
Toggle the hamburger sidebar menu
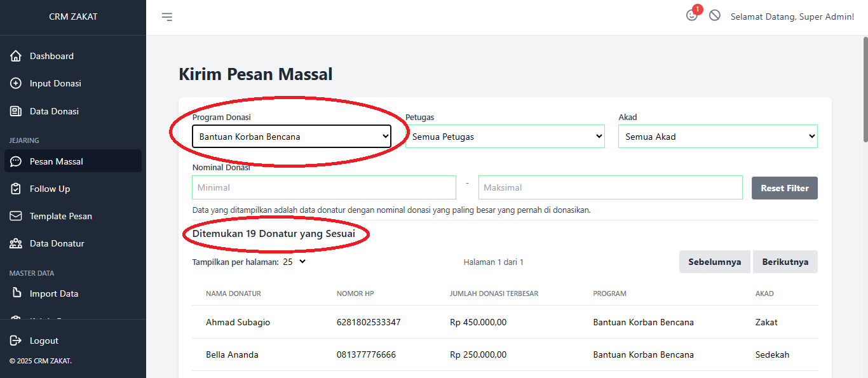click(x=166, y=17)
